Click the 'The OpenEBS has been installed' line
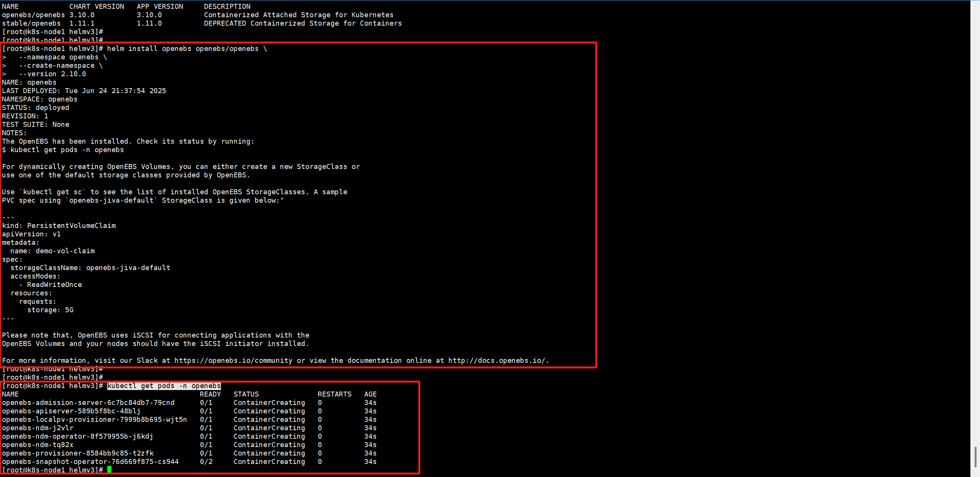Viewport: 980px width, 477px height. click(128, 141)
